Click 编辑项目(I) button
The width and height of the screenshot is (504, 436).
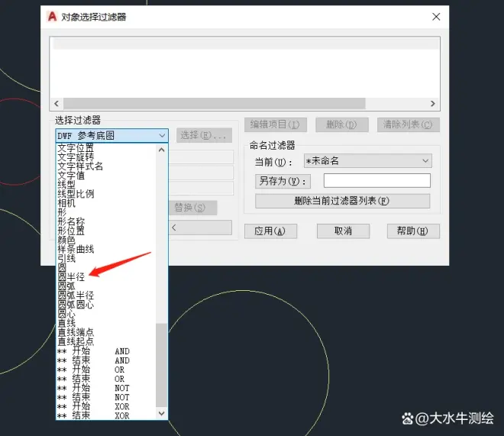[x=276, y=124]
